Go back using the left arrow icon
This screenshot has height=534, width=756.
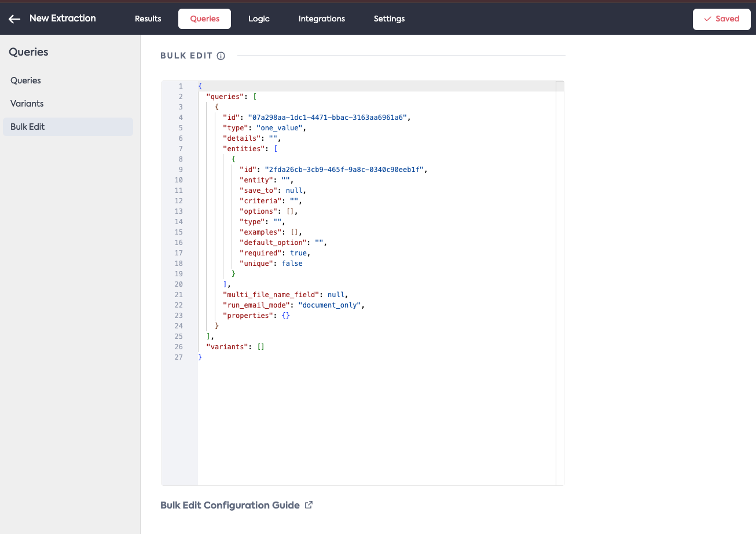tap(14, 19)
